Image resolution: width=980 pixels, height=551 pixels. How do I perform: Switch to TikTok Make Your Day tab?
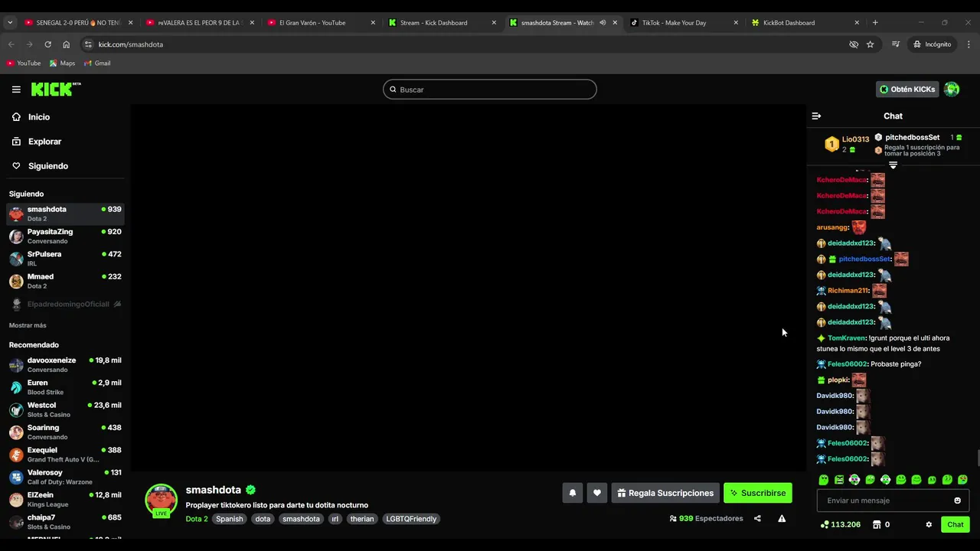[x=684, y=23]
